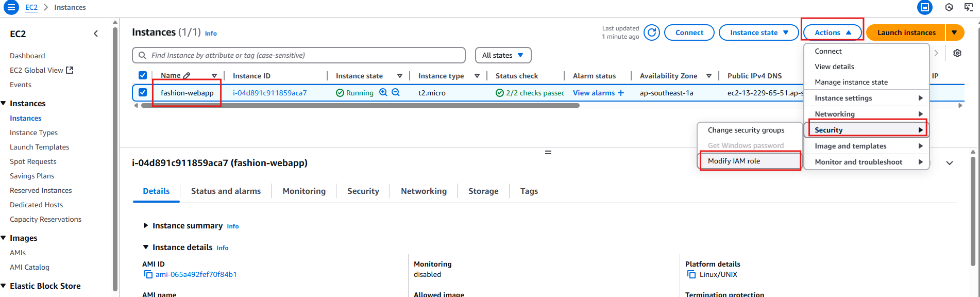This screenshot has width=980, height=297.
Task: Collapse the instance details panel chevron
Action: tap(950, 163)
